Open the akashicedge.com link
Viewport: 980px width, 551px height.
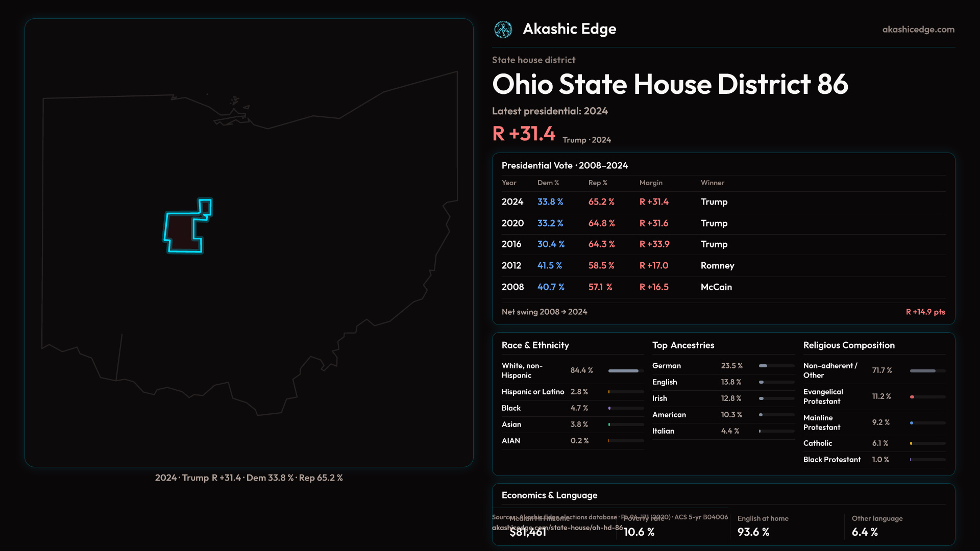coord(918,30)
